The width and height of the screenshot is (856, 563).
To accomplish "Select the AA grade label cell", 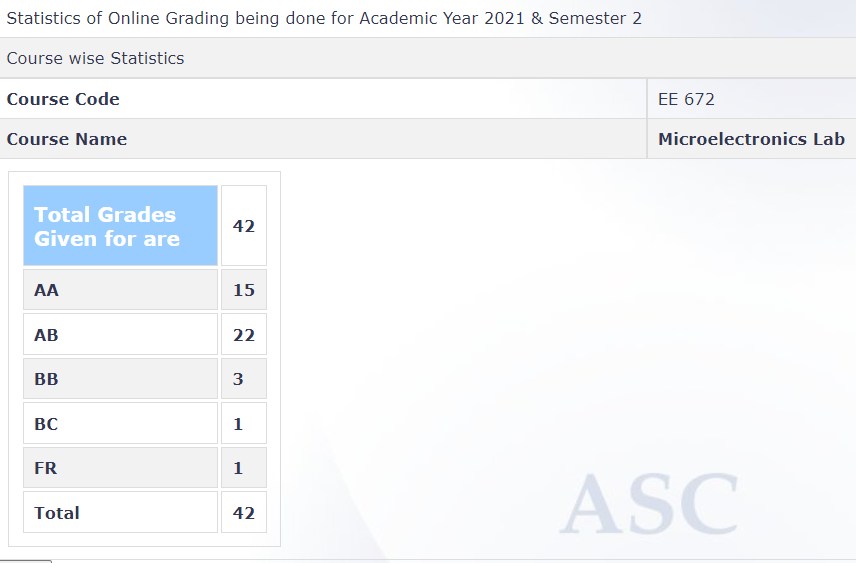I will 120,290.
